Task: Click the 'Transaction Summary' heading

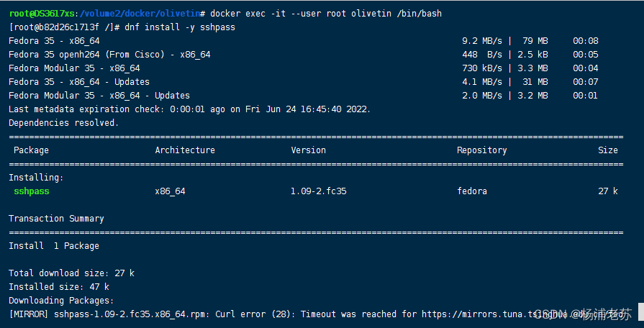Action: click(x=56, y=219)
